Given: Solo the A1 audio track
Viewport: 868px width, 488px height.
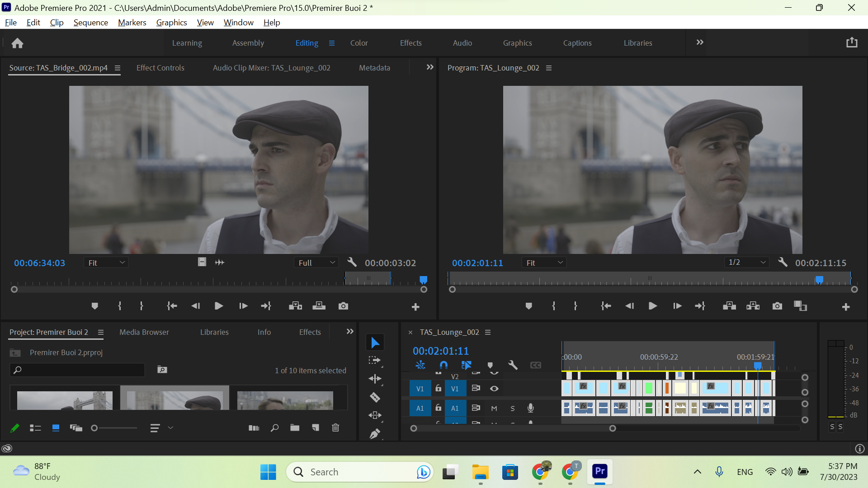Looking at the screenshot, I should pyautogui.click(x=513, y=408).
